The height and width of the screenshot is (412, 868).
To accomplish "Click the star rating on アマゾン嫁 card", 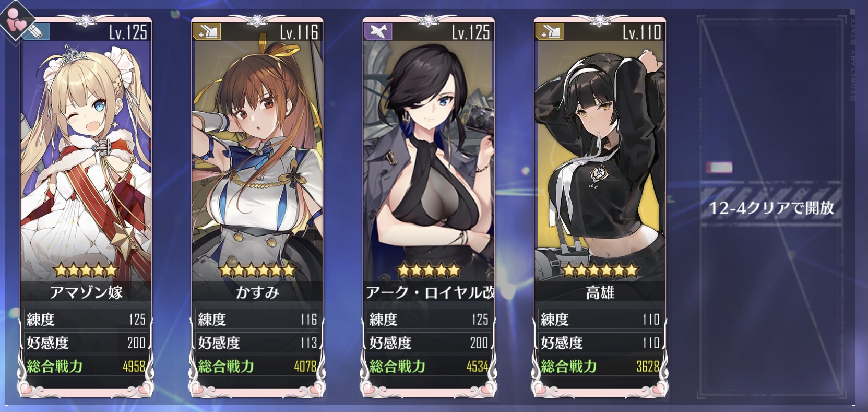I will tap(86, 270).
